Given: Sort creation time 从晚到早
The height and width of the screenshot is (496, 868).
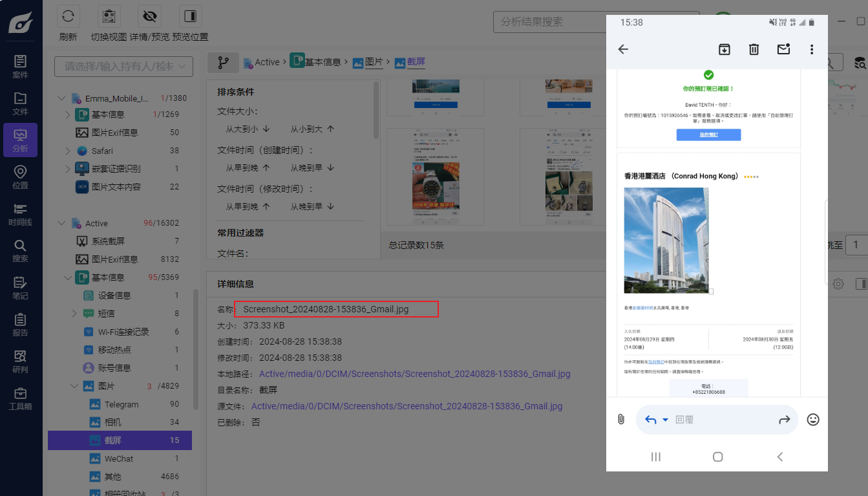Looking at the screenshot, I should 312,167.
